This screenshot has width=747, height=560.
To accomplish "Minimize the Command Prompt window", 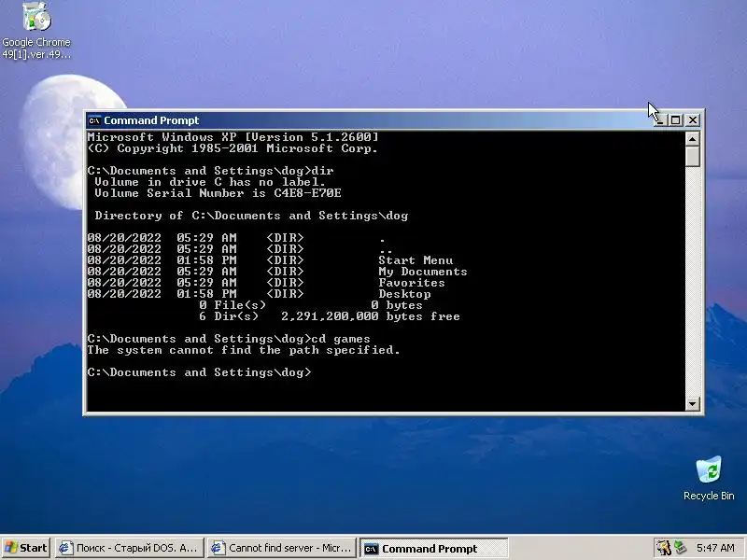I will click(658, 120).
